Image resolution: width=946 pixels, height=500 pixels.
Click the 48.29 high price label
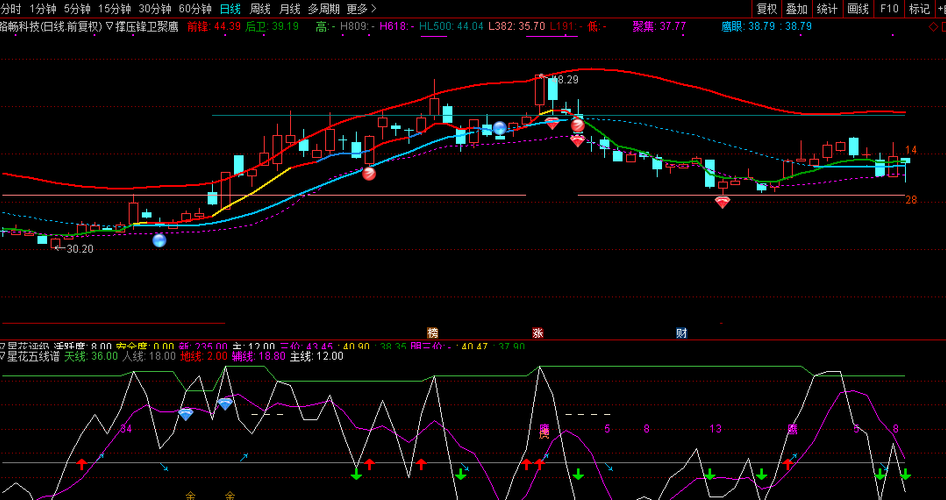(565, 79)
